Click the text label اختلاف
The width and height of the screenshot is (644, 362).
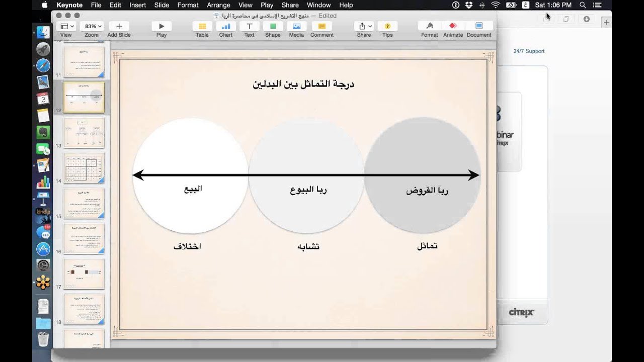pos(187,246)
